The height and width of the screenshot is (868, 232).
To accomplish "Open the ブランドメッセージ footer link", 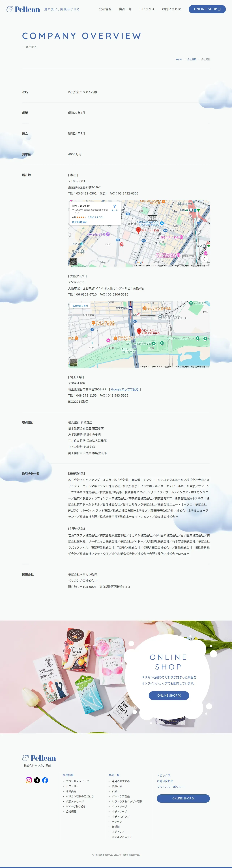I will 78,781.
